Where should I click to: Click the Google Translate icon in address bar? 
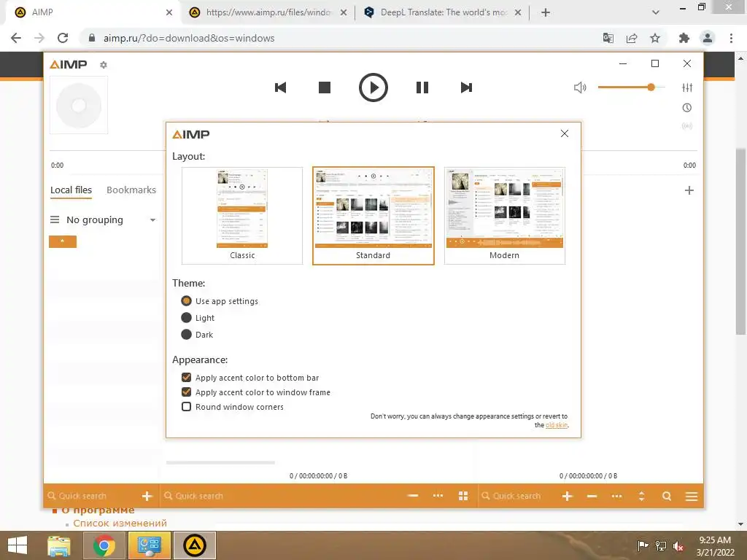click(x=608, y=38)
